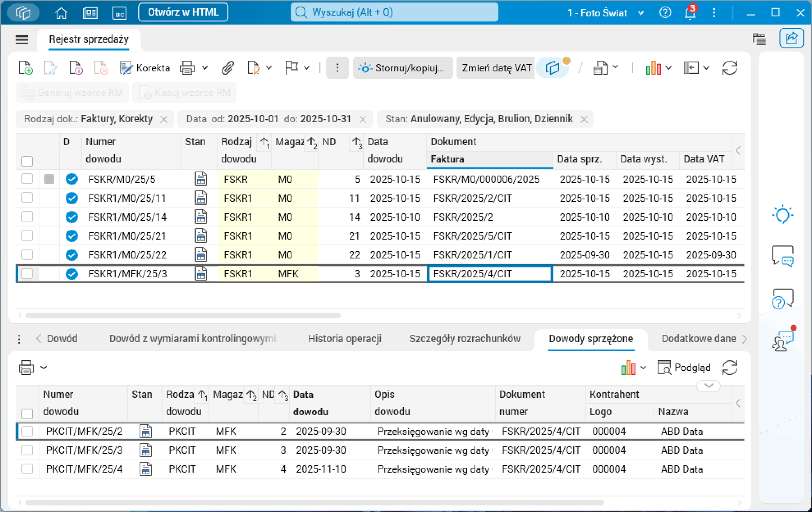
Task: Click the new document icon in toolbar
Action: (25, 68)
